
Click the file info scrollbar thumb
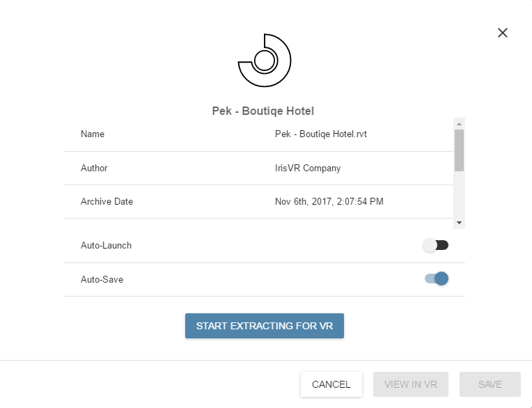tap(459, 150)
